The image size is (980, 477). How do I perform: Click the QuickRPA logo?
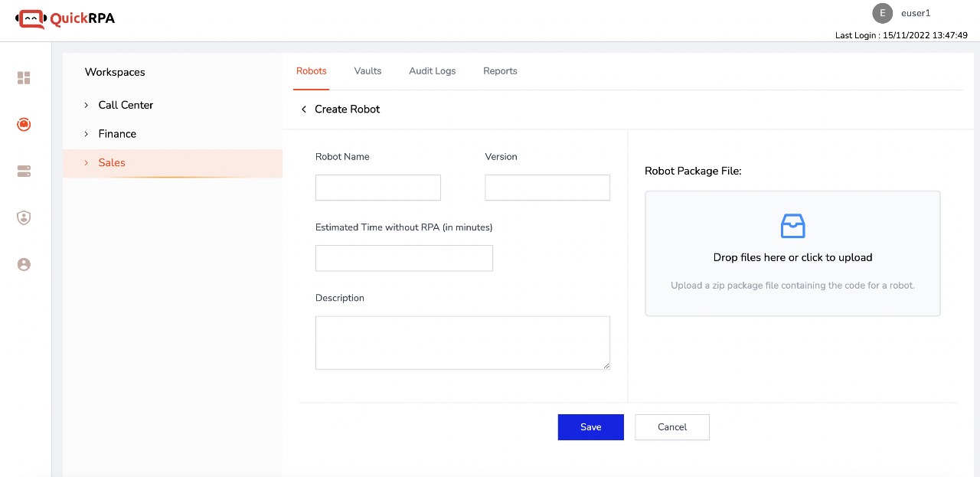[65, 18]
